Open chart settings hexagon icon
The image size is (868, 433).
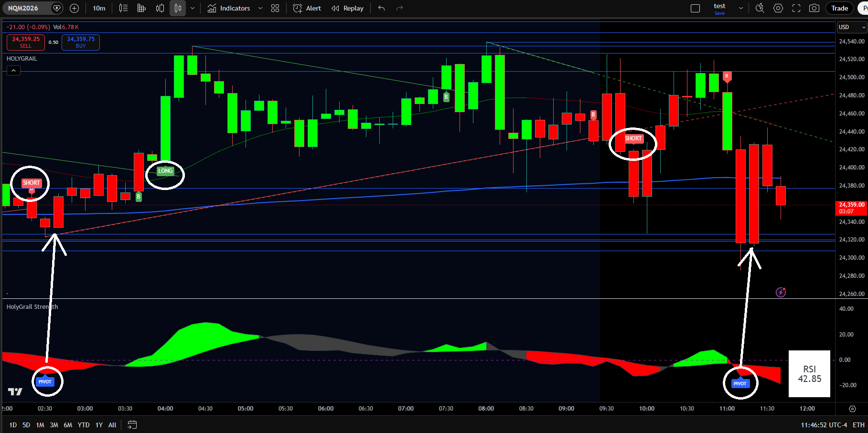tap(778, 8)
